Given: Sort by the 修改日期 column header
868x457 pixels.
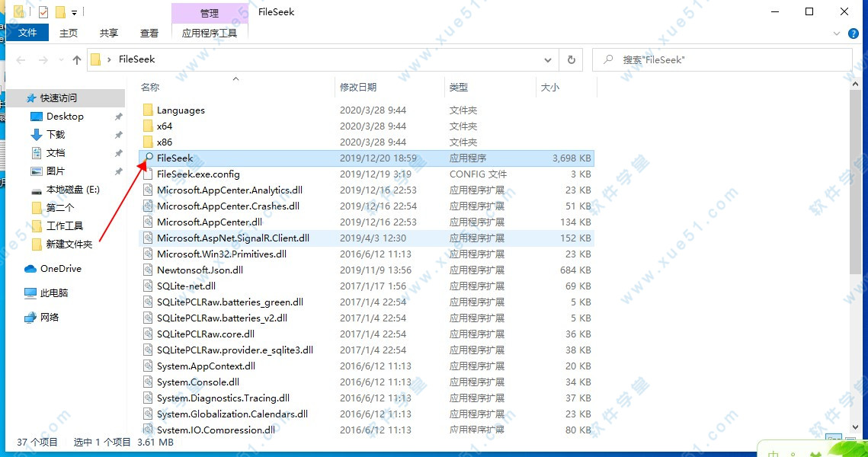Looking at the screenshot, I should click(358, 88).
